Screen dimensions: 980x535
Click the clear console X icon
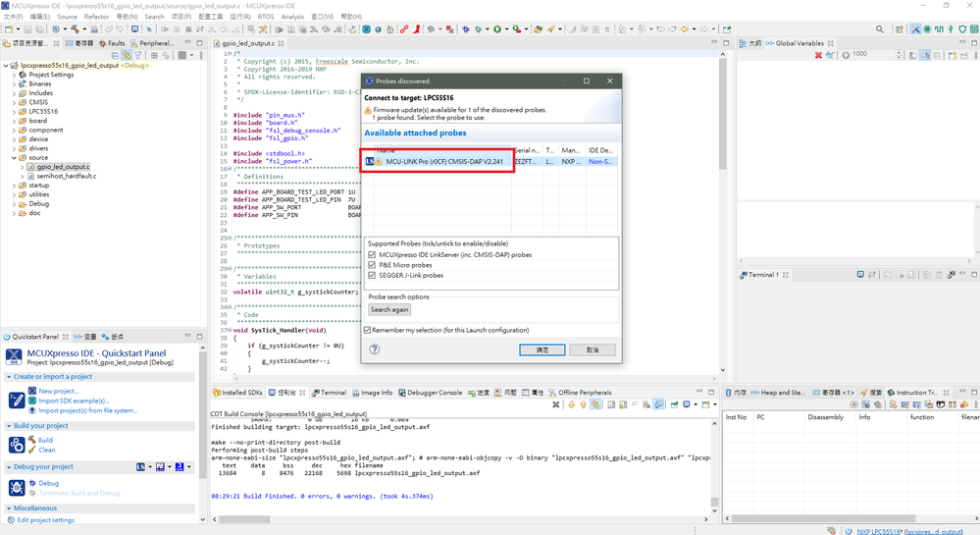point(555,404)
